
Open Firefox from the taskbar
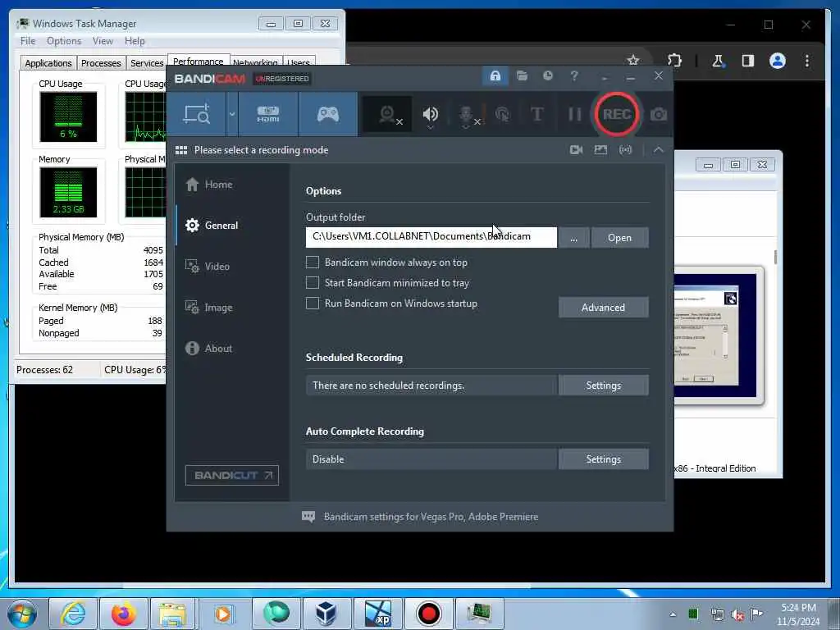(x=123, y=614)
